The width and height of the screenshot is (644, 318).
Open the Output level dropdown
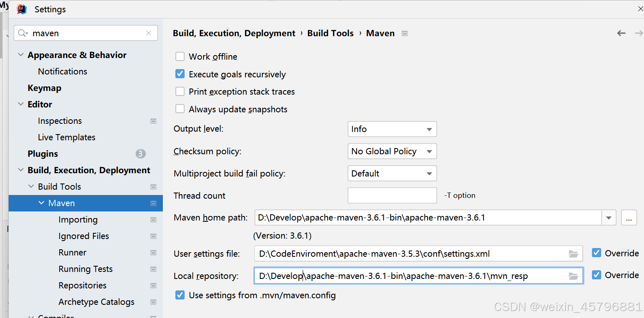[392, 129]
